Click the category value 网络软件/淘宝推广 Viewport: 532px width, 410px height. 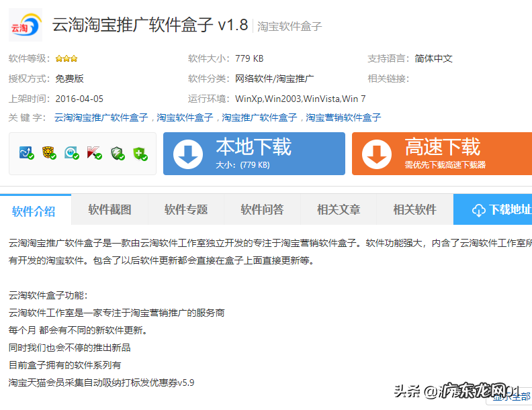point(275,79)
